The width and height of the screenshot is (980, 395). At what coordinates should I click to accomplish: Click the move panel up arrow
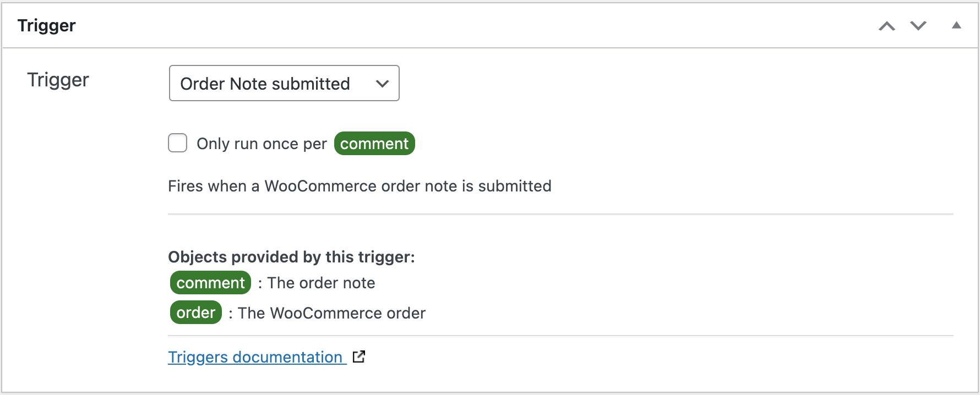click(x=886, y=26)
